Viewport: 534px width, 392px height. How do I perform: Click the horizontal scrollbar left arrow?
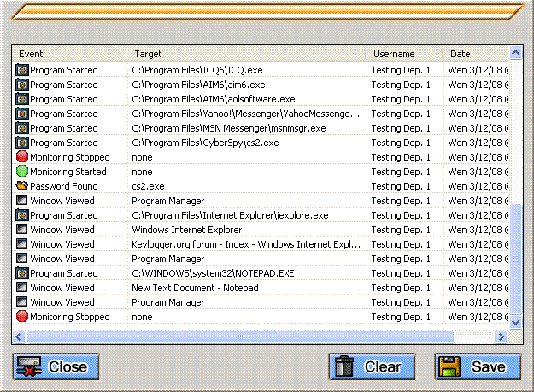click(19, 336)
